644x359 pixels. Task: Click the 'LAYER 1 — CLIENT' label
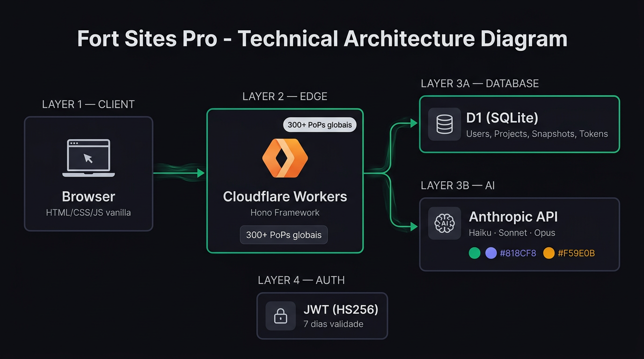pyautogui.click(x=88, y=104)
